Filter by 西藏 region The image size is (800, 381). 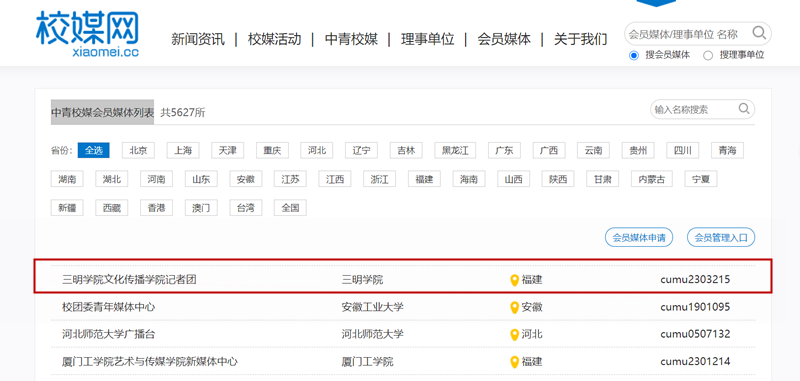point(112,208)
